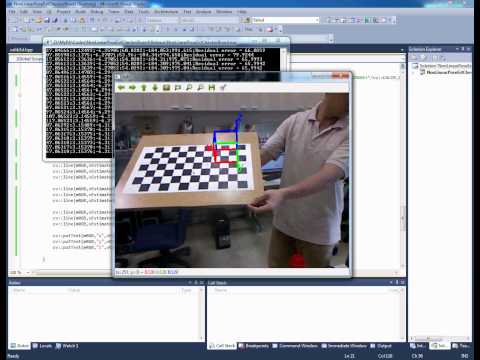Open the Debug menu
480x360 pixels.
pyautogui.click(x=97, y=12)
